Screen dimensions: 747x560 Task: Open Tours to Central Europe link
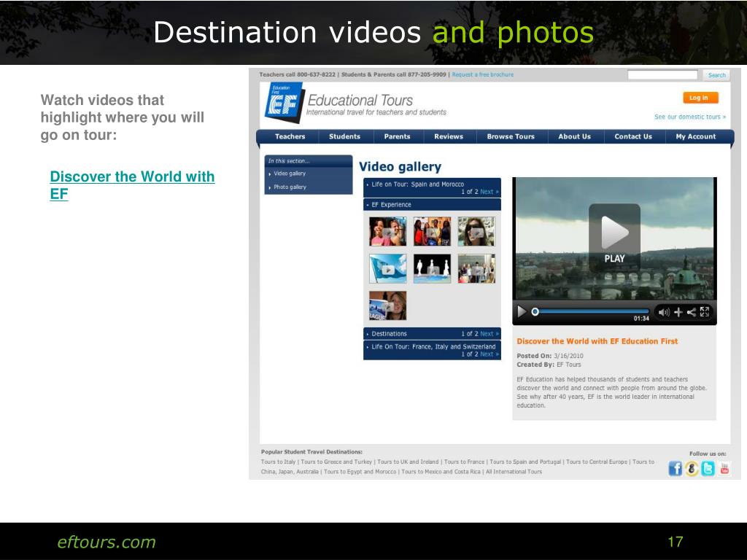(x=597, y=462)
